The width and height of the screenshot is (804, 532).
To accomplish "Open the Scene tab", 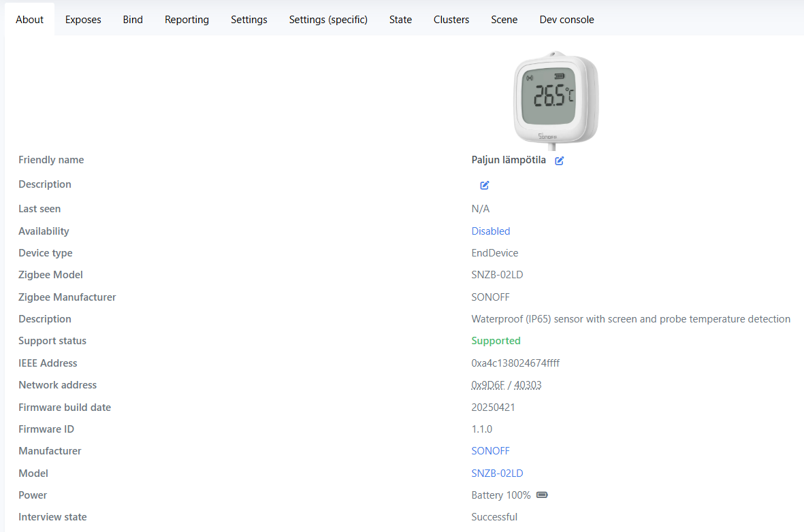I will click(x=504, y=20).
